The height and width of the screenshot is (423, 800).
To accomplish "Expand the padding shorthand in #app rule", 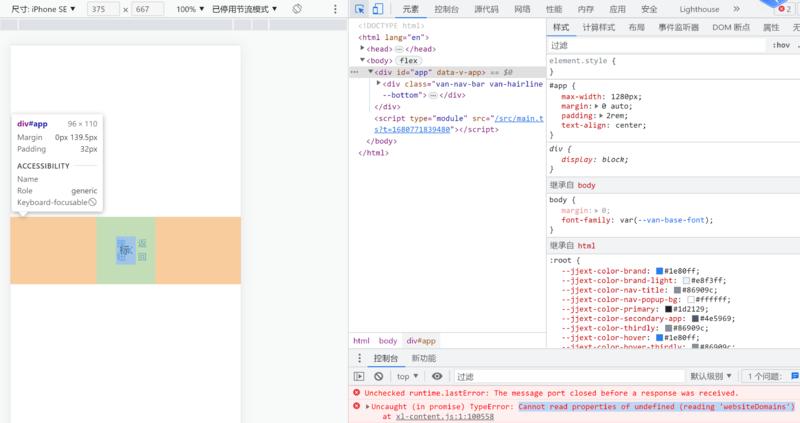I will coord(601,116).
